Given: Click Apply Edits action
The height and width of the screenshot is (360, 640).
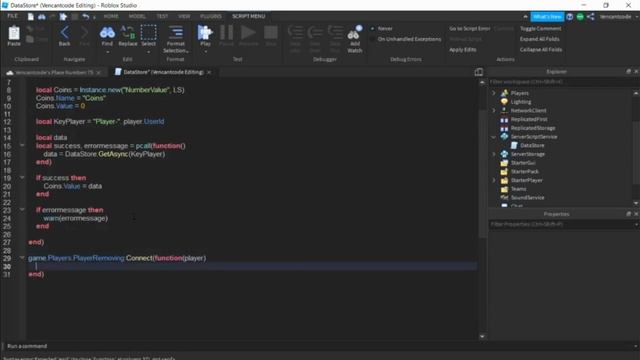Looking at the screenshot, I should 462,50.
